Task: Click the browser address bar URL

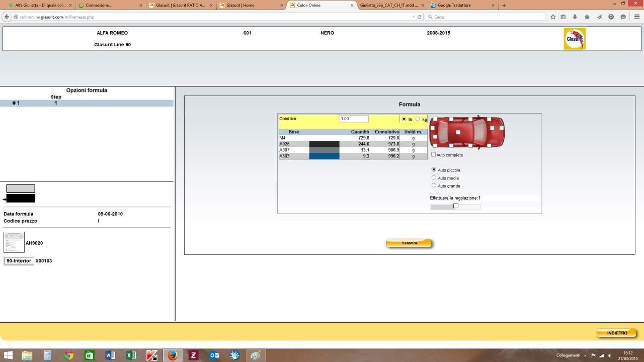Action: (x=57, y=17)
